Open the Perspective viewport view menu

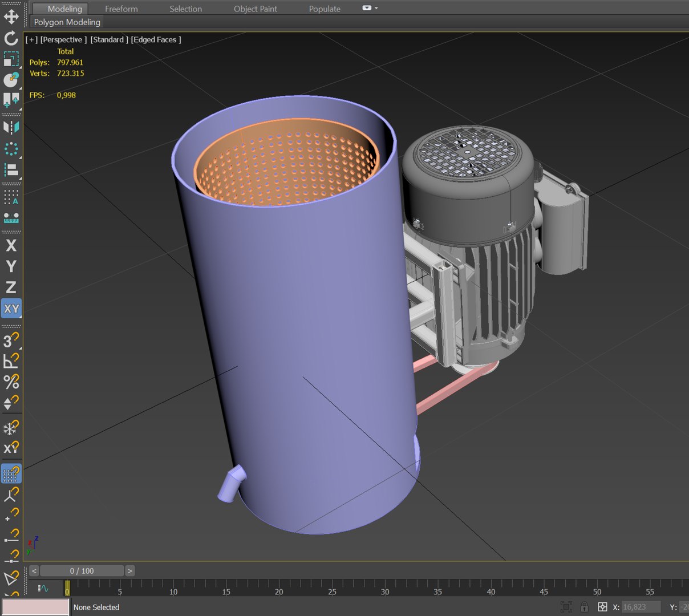pyautogui.click(x=63, y=40)
